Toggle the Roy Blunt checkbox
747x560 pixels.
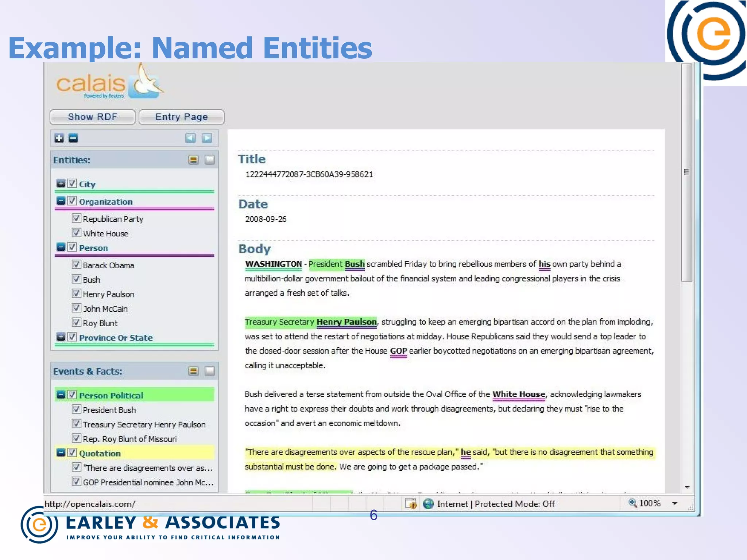coord(76,322)
